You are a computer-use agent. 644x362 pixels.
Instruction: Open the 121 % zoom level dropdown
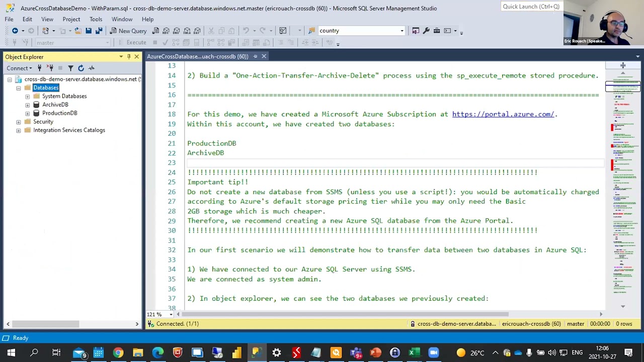171,314
